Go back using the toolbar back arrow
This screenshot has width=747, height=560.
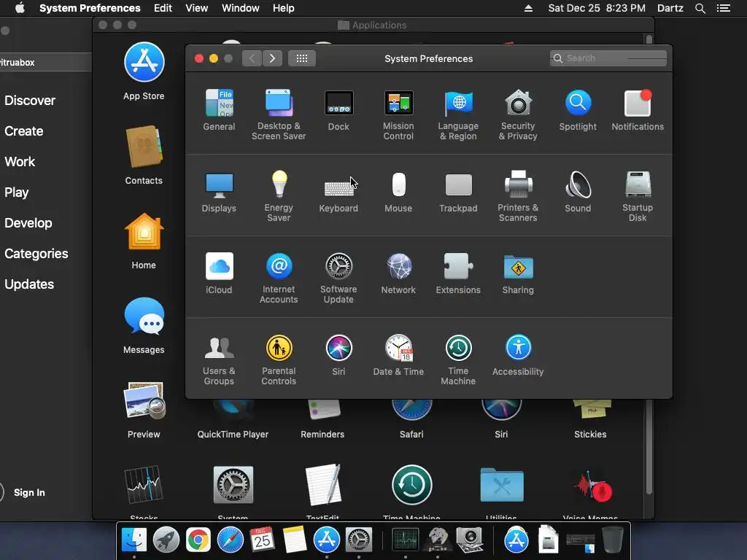[252, 58]
